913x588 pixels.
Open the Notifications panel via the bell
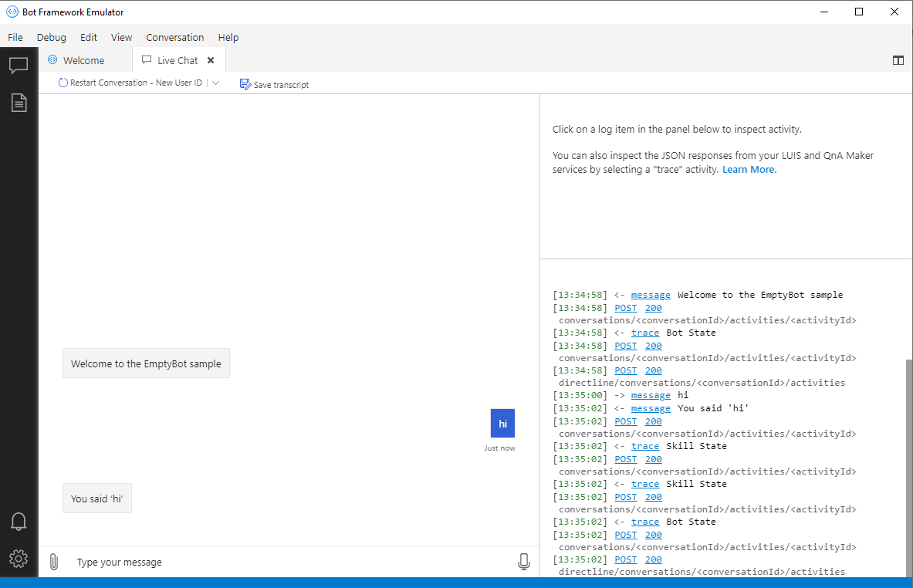click(x=19, y=521)
